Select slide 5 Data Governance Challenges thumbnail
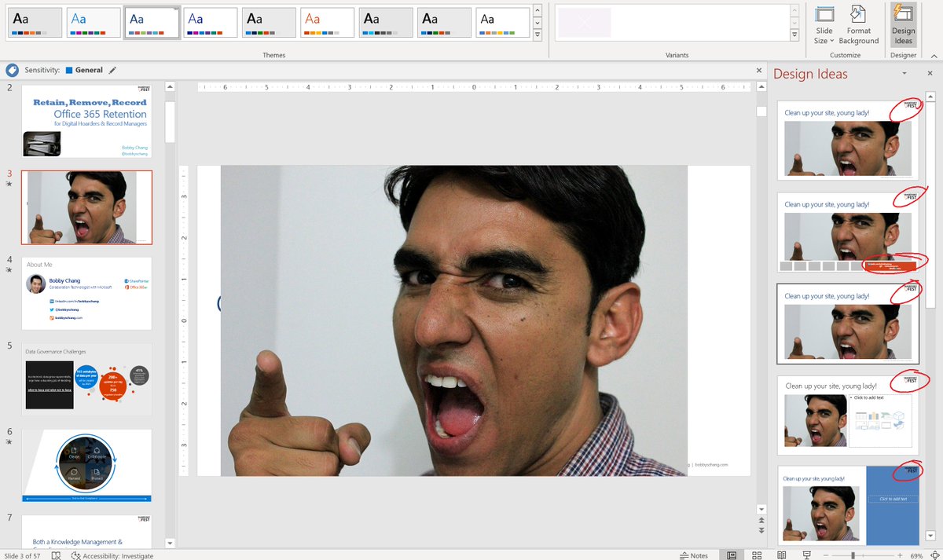 (86, 379)
